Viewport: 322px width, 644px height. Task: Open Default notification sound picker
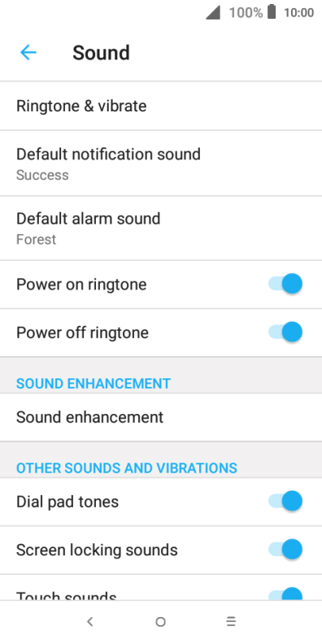point(161,163)
